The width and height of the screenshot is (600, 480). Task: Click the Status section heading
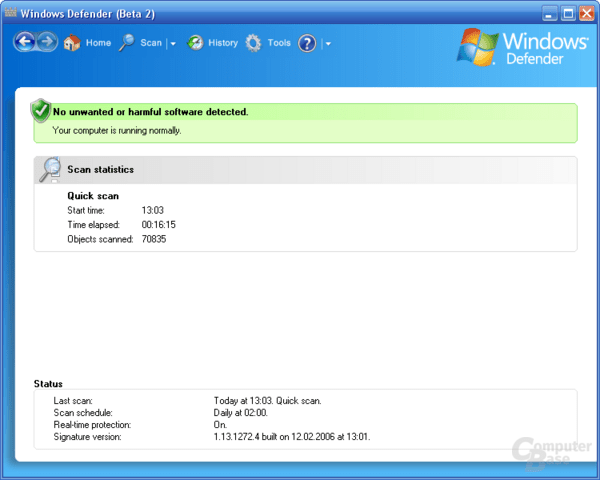(48, 384)
